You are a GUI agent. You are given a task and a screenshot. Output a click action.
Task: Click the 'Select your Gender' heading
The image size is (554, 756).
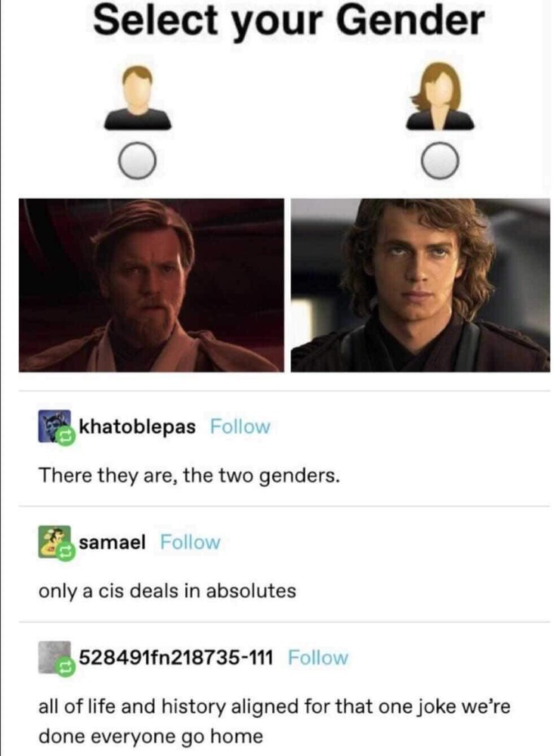[288, 21]
